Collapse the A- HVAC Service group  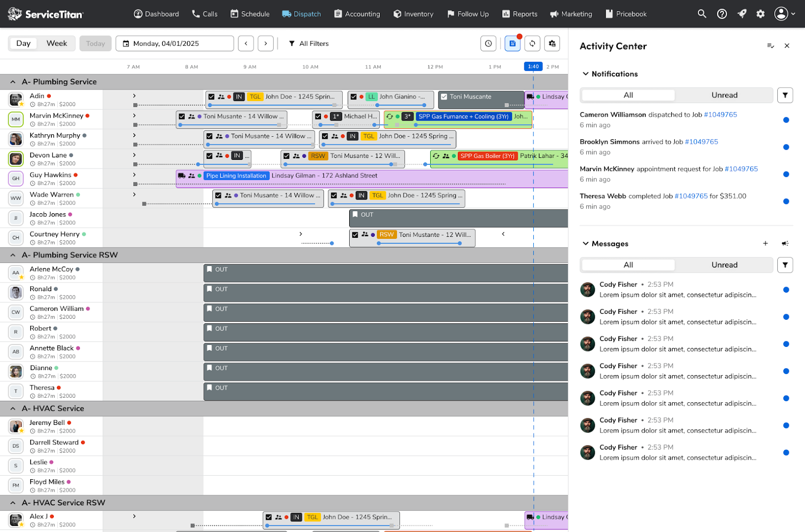[x=13, y=409]
